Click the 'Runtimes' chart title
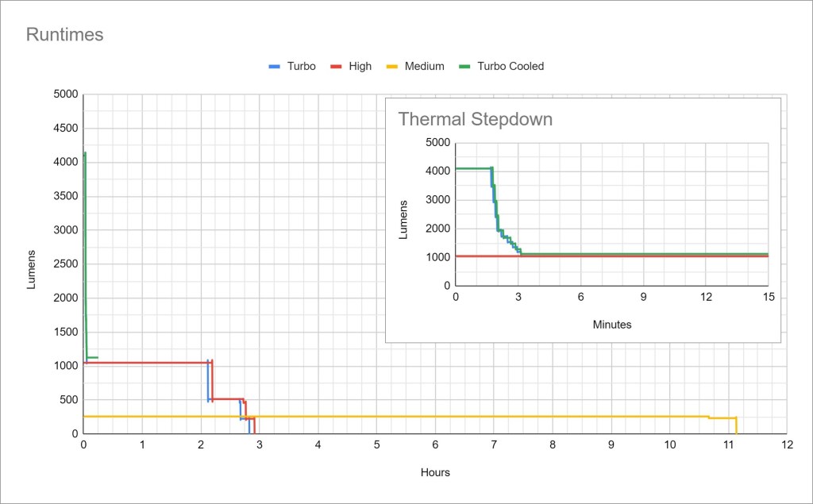The height and width of the screenshot is (504, 813). (x=65, y=35)
